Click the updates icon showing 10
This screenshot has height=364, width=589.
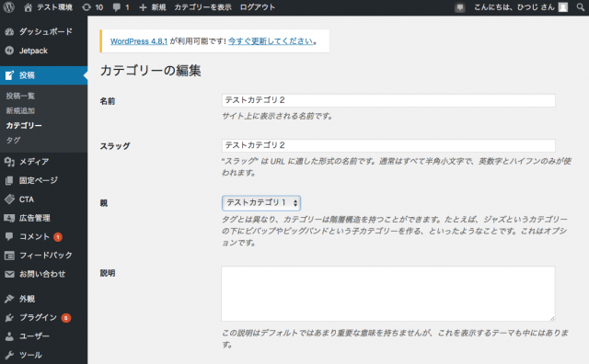[87, 7]
